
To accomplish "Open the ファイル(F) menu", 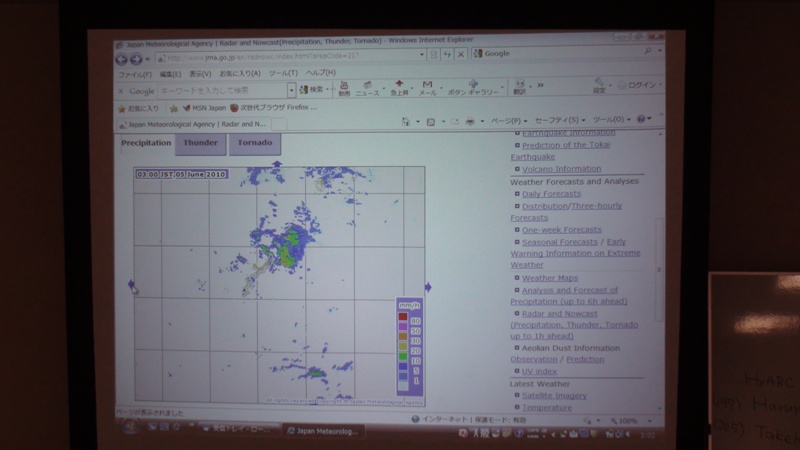I will [135, 74].
